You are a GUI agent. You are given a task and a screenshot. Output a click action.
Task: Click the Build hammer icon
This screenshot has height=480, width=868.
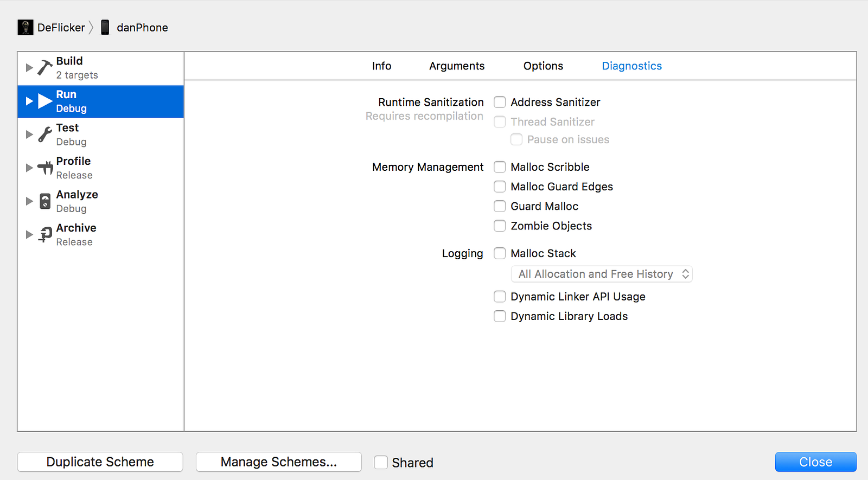click(x=44, y=68)
